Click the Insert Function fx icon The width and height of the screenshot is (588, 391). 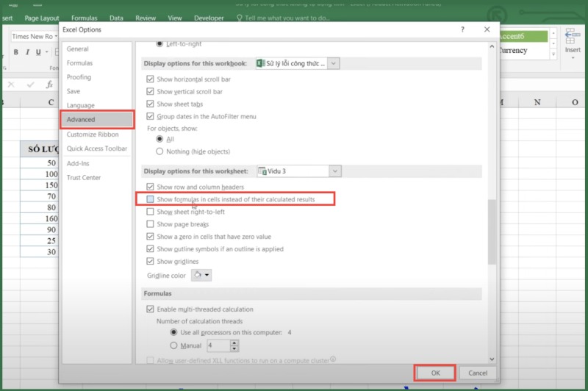pyautogui.click(x=49, y=85)
